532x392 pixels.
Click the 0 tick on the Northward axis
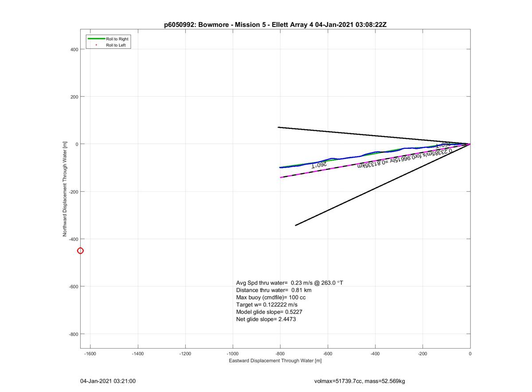pos(77,144)
